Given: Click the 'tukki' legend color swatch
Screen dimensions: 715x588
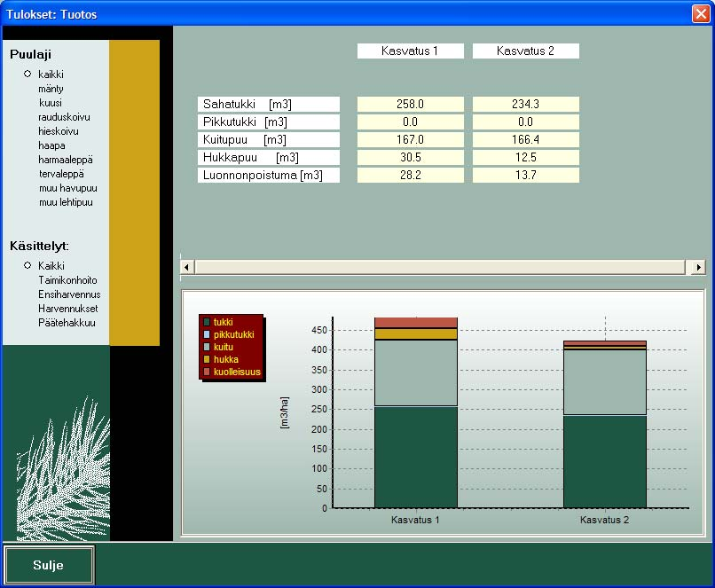Looking at the screenshot, I should 207,322.
